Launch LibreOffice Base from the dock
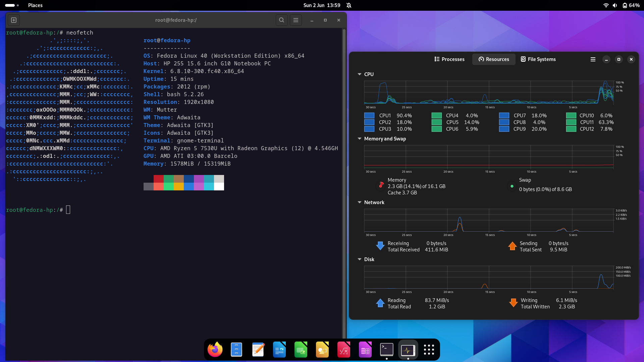 tap(365, 350)
